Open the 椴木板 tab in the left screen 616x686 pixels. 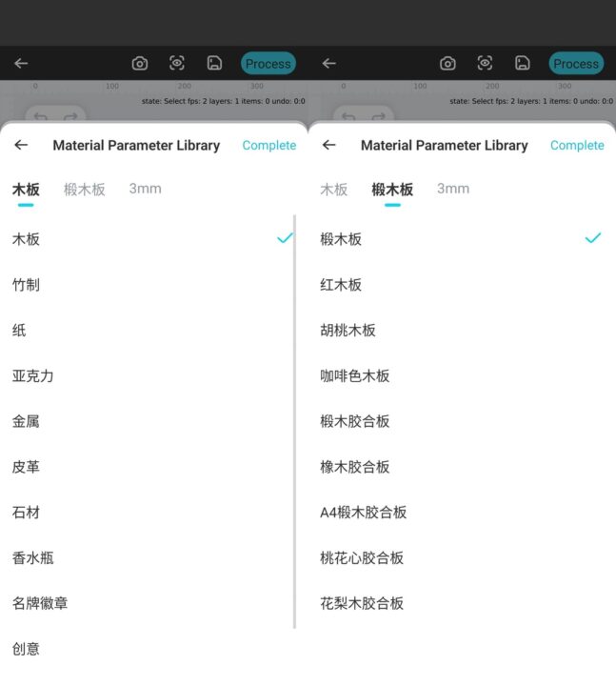tap(84, 190)
